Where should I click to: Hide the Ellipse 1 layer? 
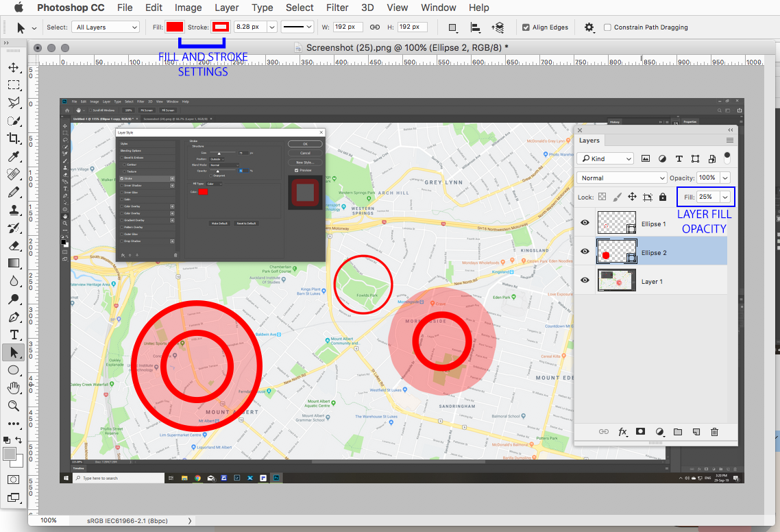[x=585, y=222]
